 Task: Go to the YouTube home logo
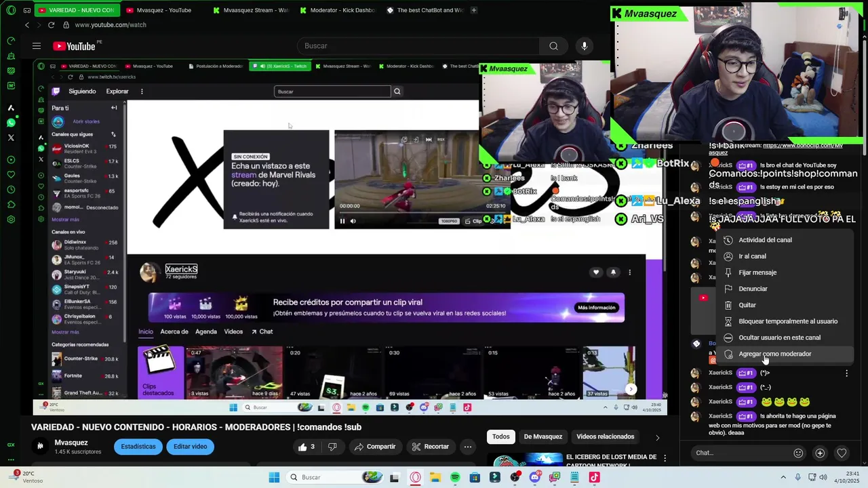click(74, 46)
